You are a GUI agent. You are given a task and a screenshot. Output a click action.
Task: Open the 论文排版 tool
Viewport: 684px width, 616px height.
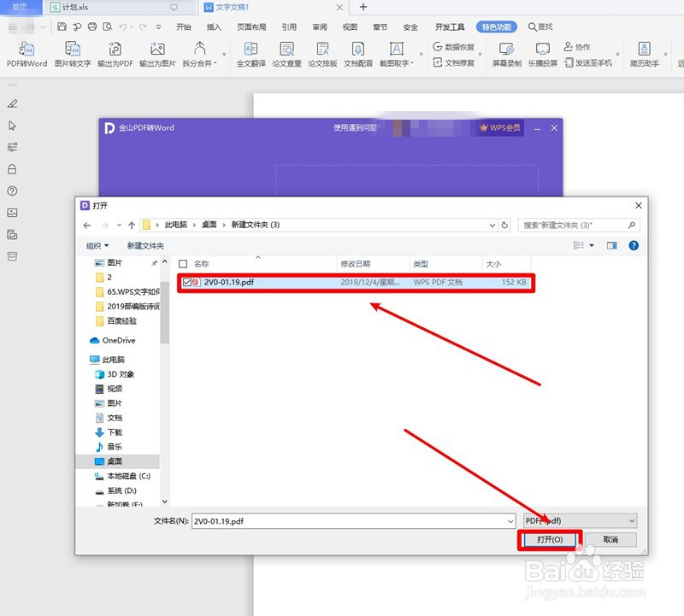click(322, 54)
